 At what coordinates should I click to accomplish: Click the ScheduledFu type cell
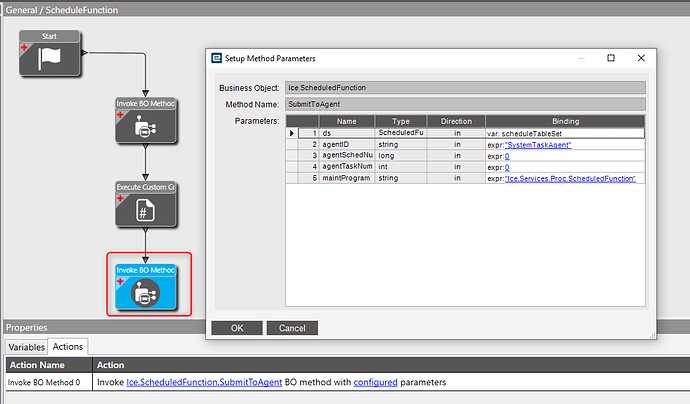pos(401,133)
